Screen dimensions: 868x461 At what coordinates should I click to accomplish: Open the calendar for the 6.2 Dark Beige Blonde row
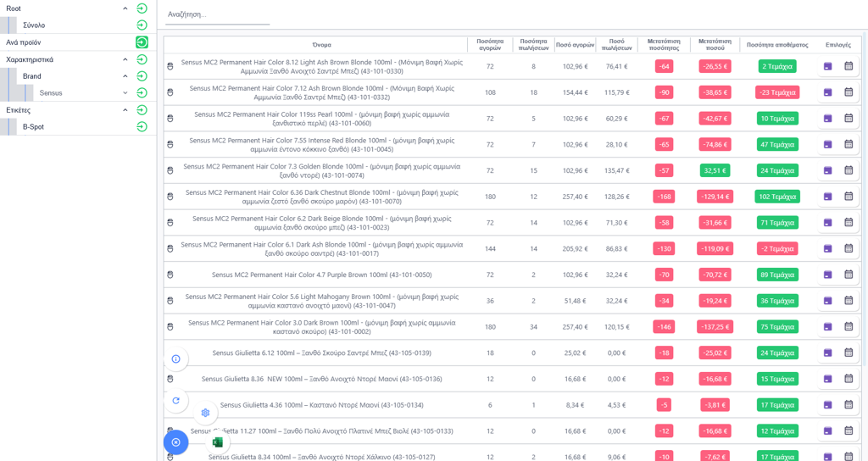849,222
